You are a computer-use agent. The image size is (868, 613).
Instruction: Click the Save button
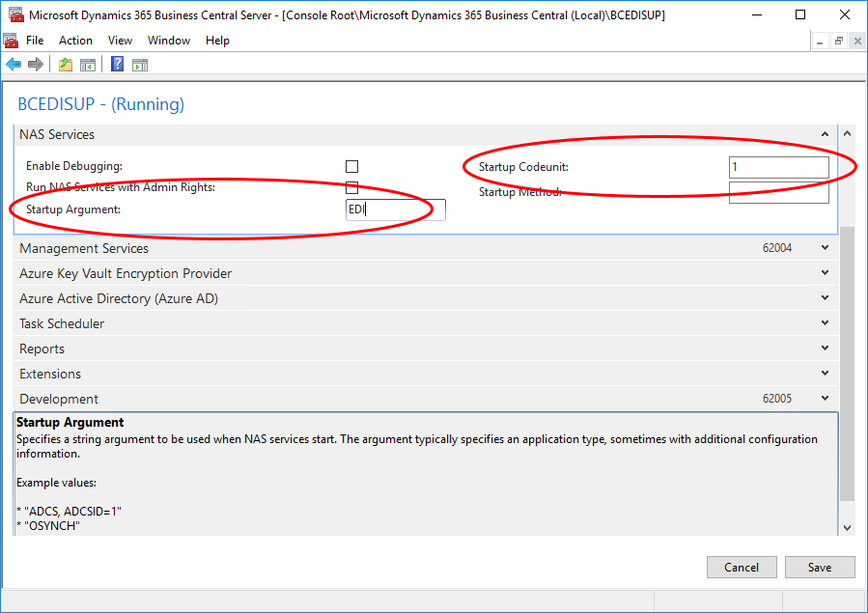tap(820, 567)
